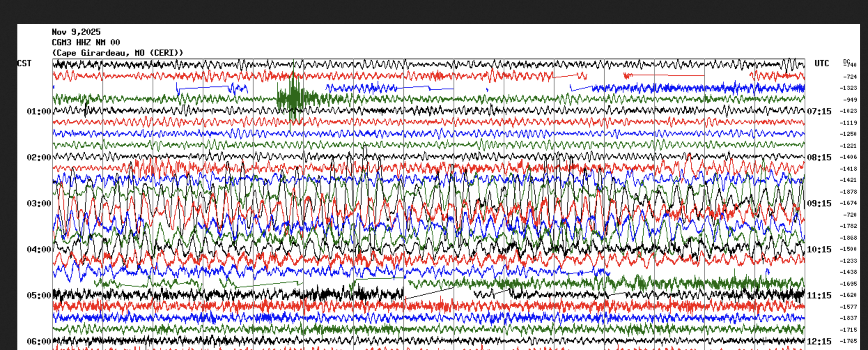This screenshot has height=350, width=868.
Task: Select the 01:00 CST time marker
Action: 39,112
